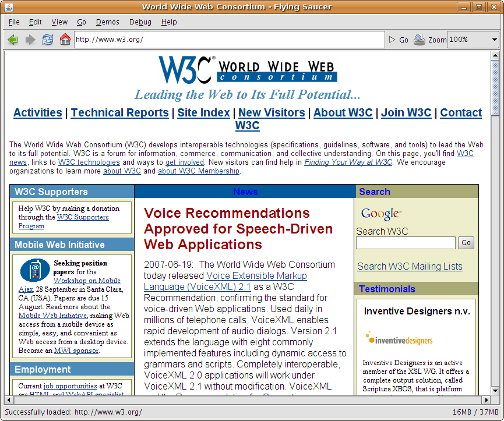Open the Debug menu
The image size is (504, 421).
[x=140, y=22]
